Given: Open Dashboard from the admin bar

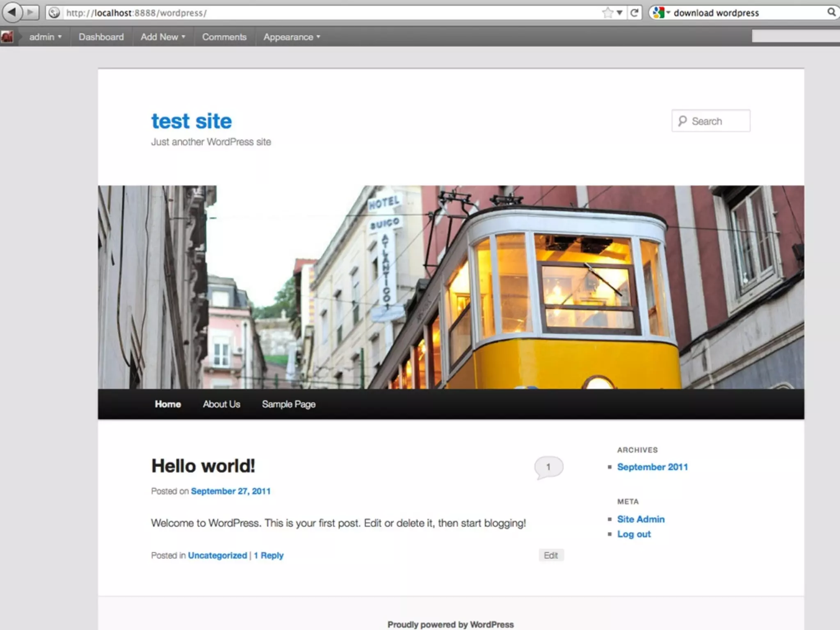Looking at the screenshot, I should click(101, 37).
